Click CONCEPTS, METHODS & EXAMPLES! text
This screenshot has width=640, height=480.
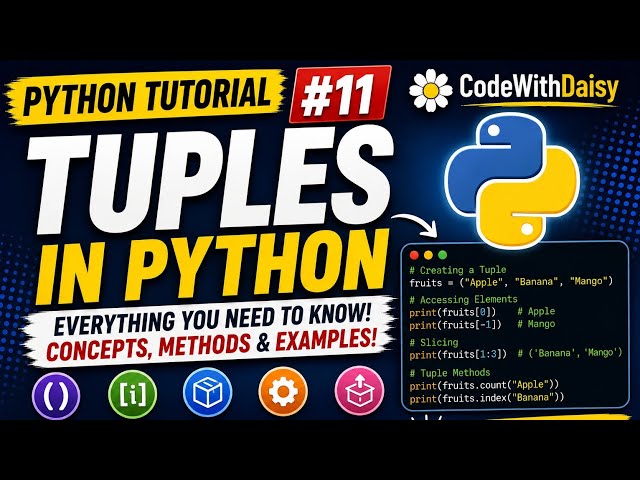(211, 346)
